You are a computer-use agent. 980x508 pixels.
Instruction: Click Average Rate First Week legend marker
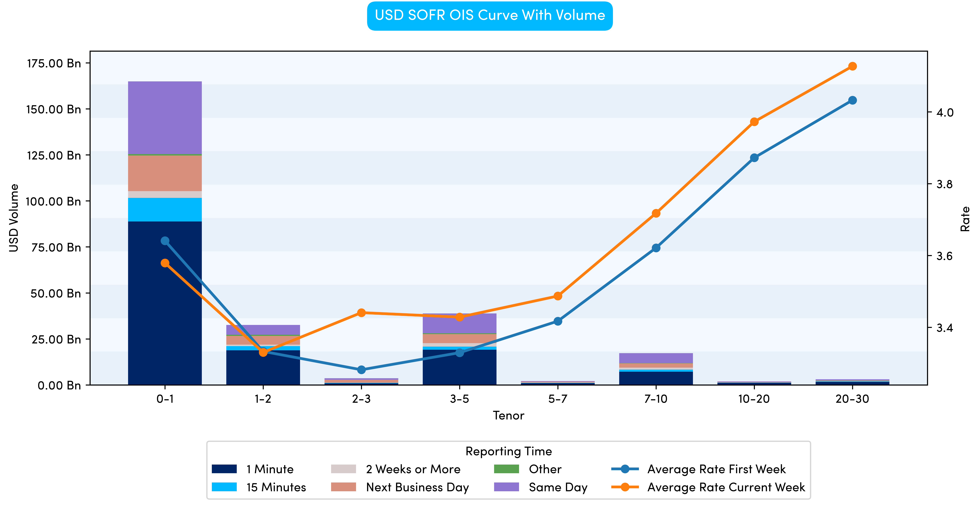(625, 469)
